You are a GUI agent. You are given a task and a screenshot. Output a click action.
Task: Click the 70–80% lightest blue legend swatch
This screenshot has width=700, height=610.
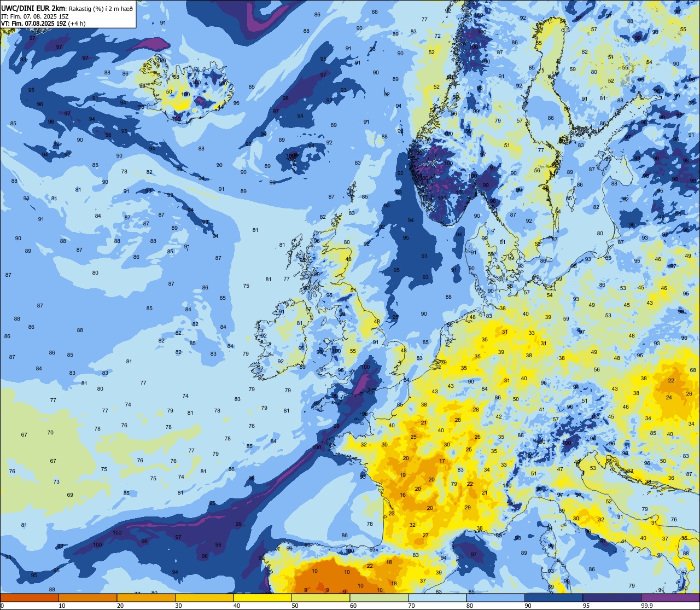(x=437, y=597)
